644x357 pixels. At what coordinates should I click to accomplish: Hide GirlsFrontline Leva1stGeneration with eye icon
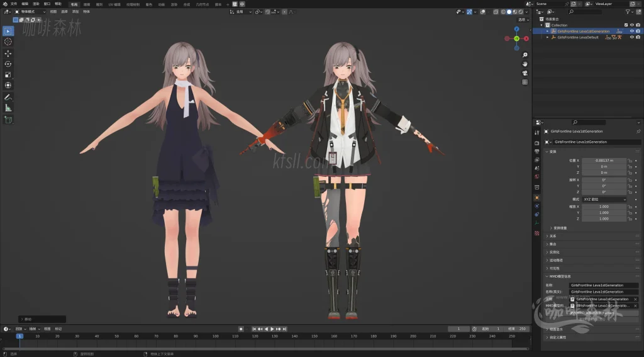(632, 31)
